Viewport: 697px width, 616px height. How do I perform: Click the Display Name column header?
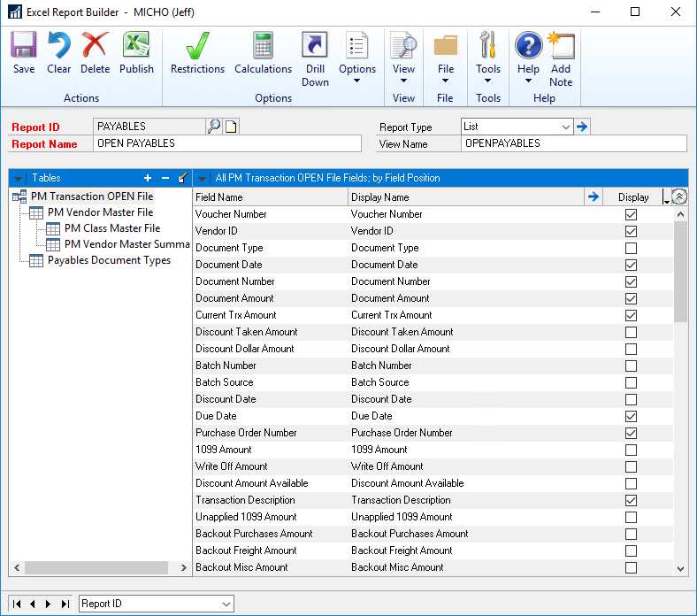pos(466,197)
